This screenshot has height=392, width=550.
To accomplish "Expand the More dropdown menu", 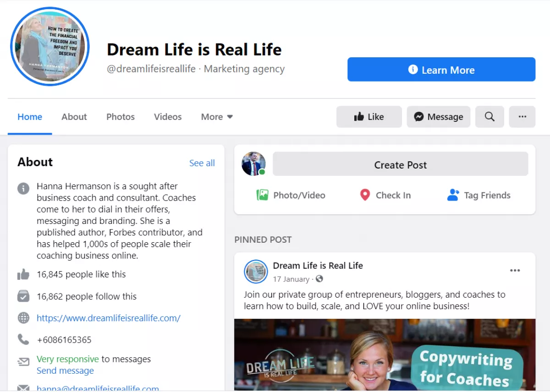I will (x=217, y=117).
